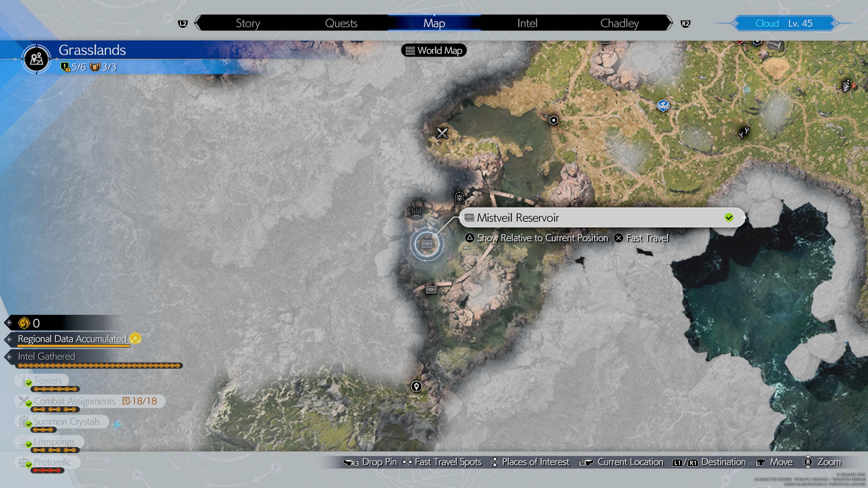Click the Combat Assignments crossed swords list icon
The height and width of the screenshot is (488, 868).
pyautogui.click(x=25, y=401)
